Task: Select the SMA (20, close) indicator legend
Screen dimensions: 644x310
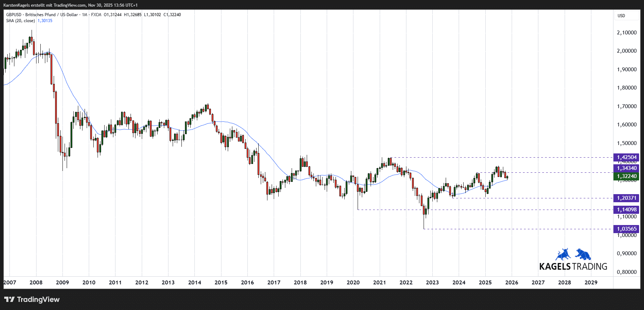Action: 20,21
